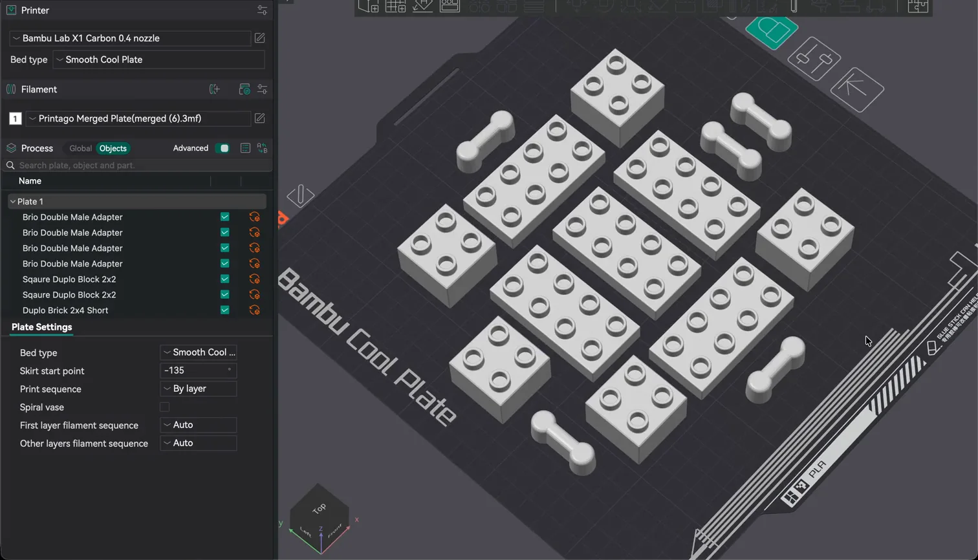This screenshot has height=560, width=978.
Task: Click the Name column header
Action: [x=30, y=181]
